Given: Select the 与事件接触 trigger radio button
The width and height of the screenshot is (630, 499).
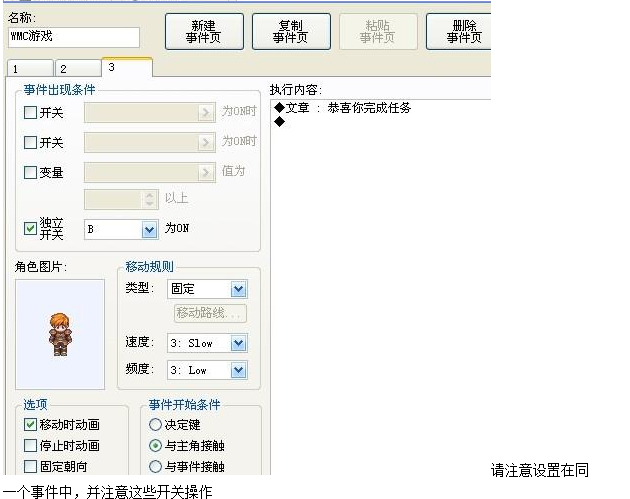Looking at the screenshot, I should click(x=155, y=466).
